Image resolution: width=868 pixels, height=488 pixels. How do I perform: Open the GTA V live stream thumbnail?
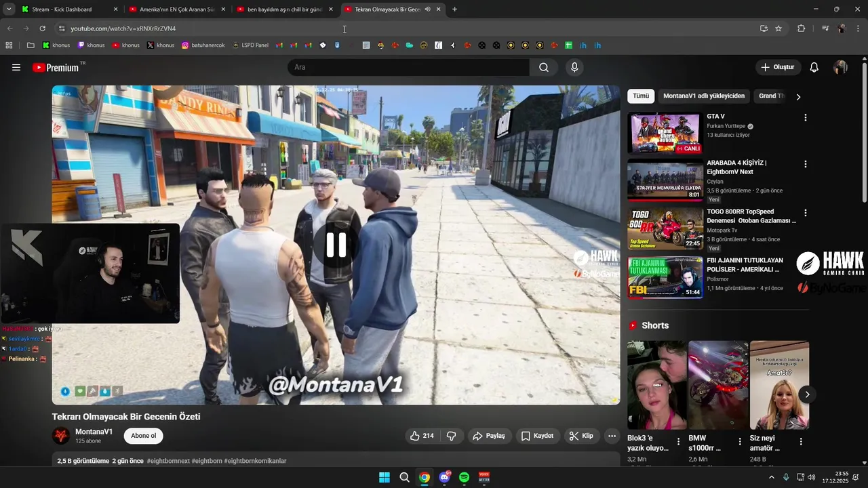[x=665, y=134]
